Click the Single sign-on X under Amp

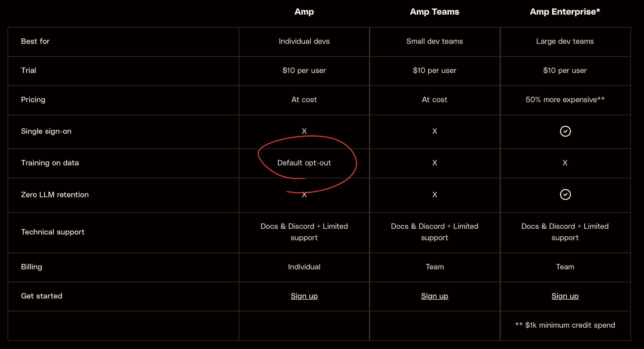click(304, 131)
